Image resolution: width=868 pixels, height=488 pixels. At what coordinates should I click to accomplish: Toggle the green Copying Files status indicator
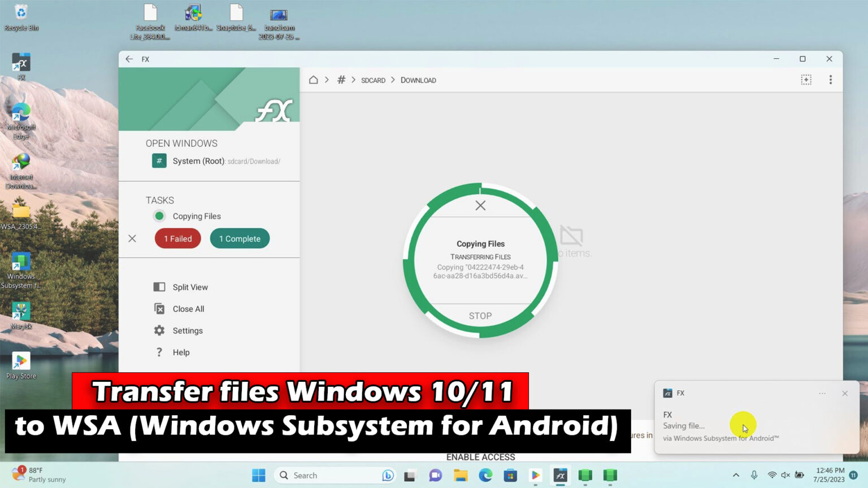click(159, 216)
